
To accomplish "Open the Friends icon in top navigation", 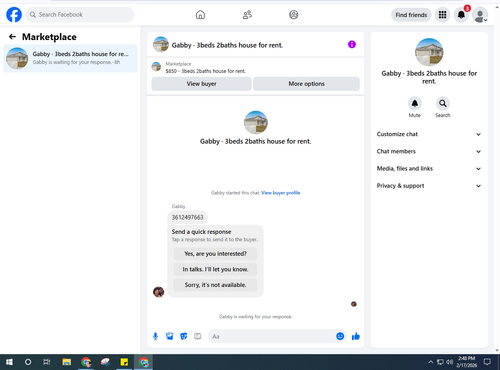I will point(247,15).
